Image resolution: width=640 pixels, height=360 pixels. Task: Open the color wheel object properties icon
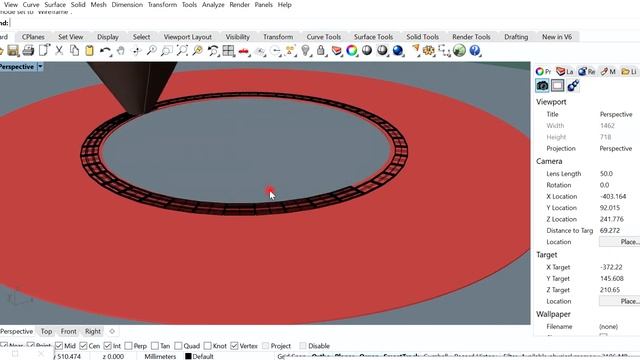351,51
